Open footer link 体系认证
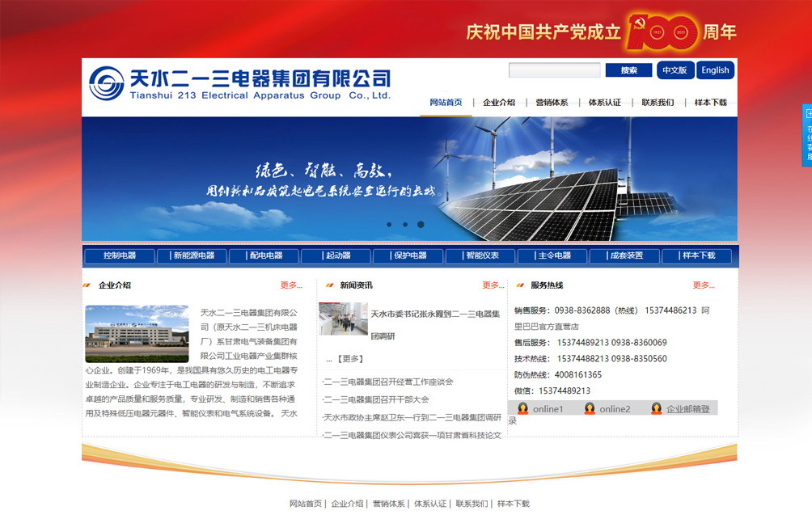This screenshot has height=515, width=812. coord(430,504)
